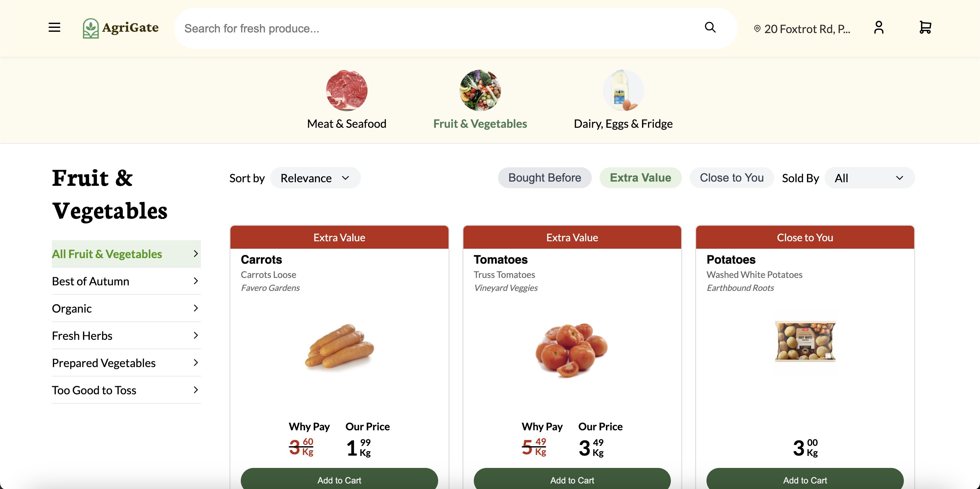Add Carrots to cart

(x=339, y=480)
